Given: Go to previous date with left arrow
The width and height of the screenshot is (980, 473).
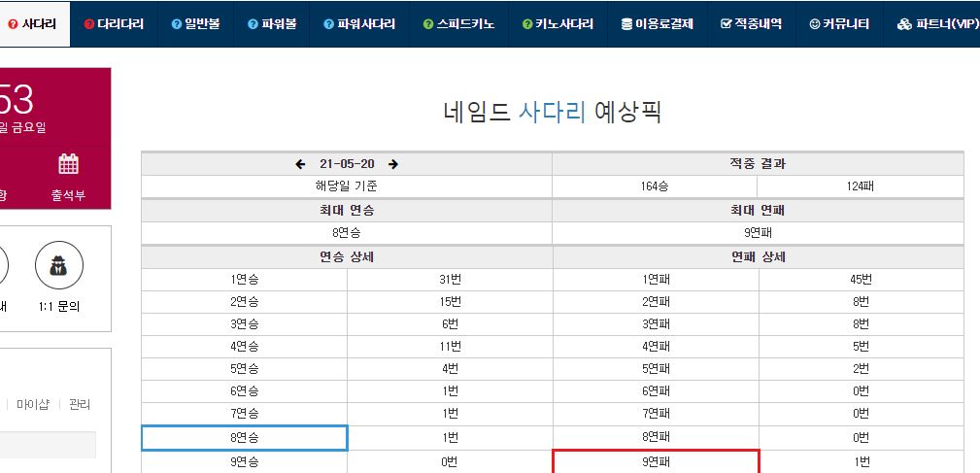Looking at the screenshot, I should coord(301,164).
